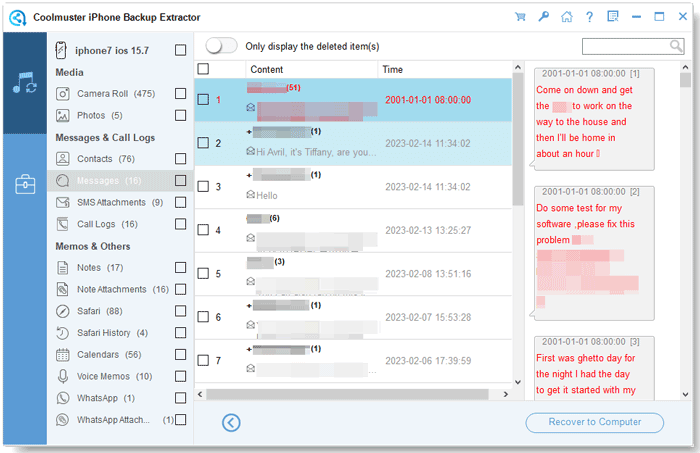Open SMS Attachments (9) category
The width and height of the screenshot is (700, 453).
pyautogui.click(x=120, y=203)
